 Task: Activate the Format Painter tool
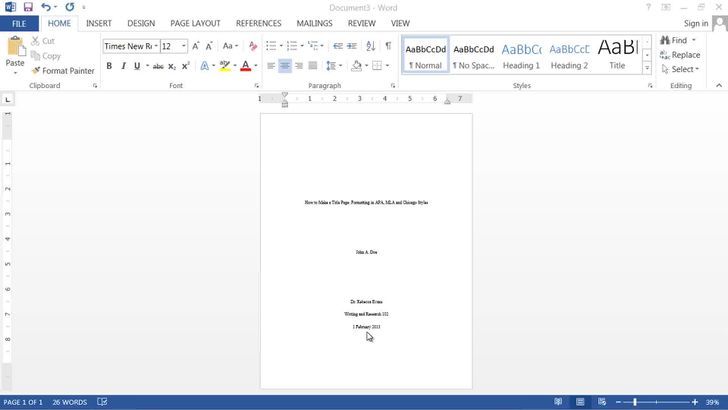click(x=62, y=71)
